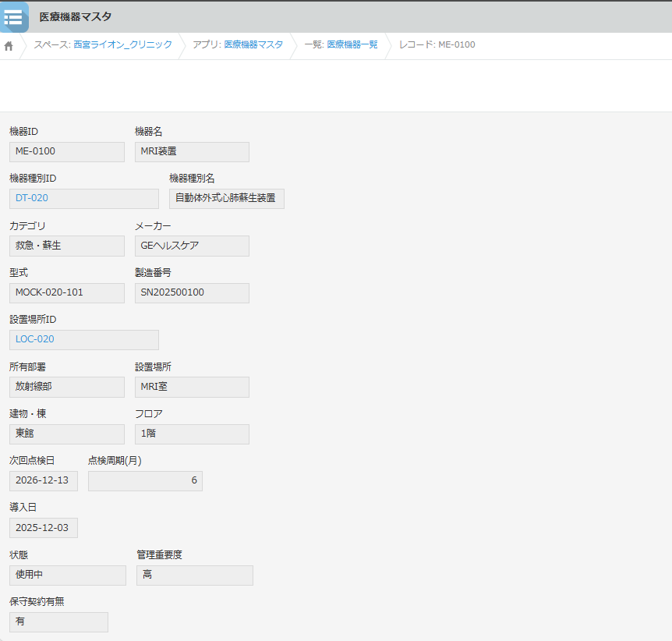The width and height of the screenshot is (672, 641).
Task: Click the 機器ID value ME-0100
Action: coord(67,152)
